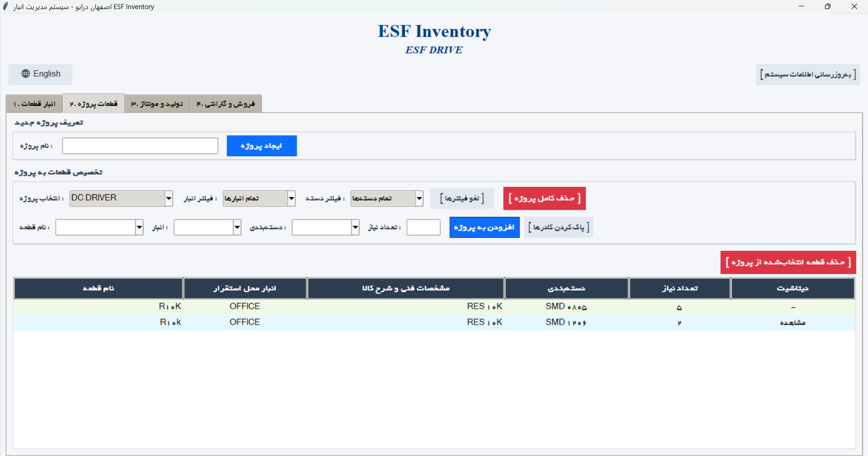Click the required quantity column header
The width and height of the screenshot is (868, 456).
(x=680, y=288)
